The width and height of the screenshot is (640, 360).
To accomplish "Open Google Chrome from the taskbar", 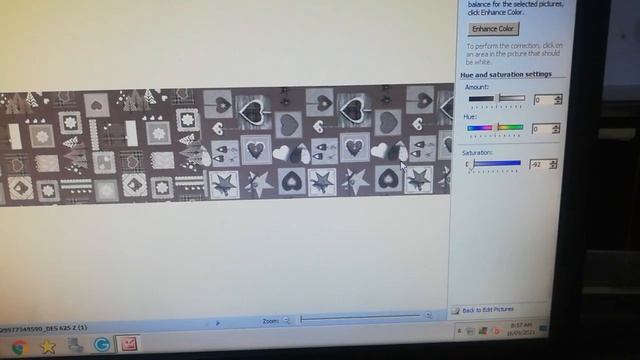I will (19, 347).
